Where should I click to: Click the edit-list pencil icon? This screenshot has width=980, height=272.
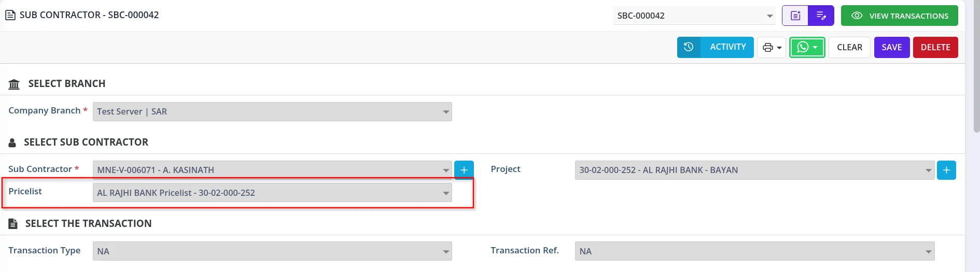coord(821,16)
